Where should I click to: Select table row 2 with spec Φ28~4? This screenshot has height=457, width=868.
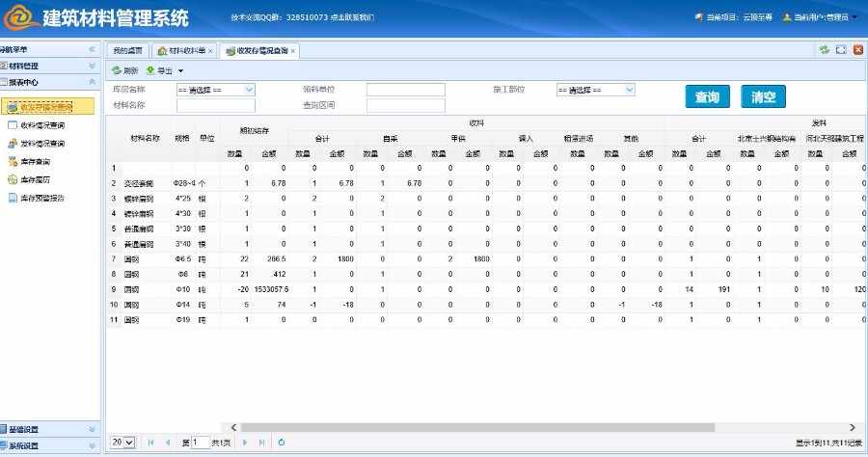coord(487,183)
